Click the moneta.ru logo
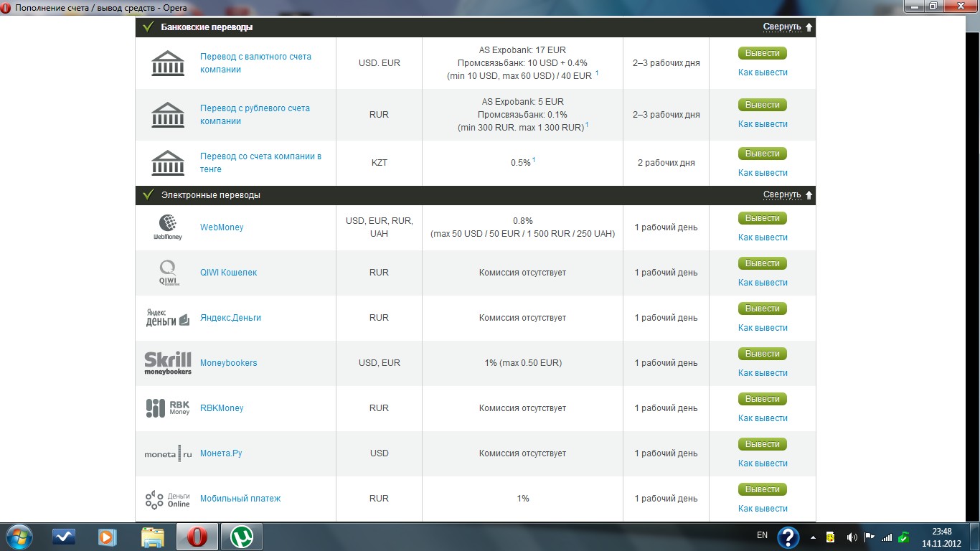Screen dimensions: 980x551 point(168,453)
